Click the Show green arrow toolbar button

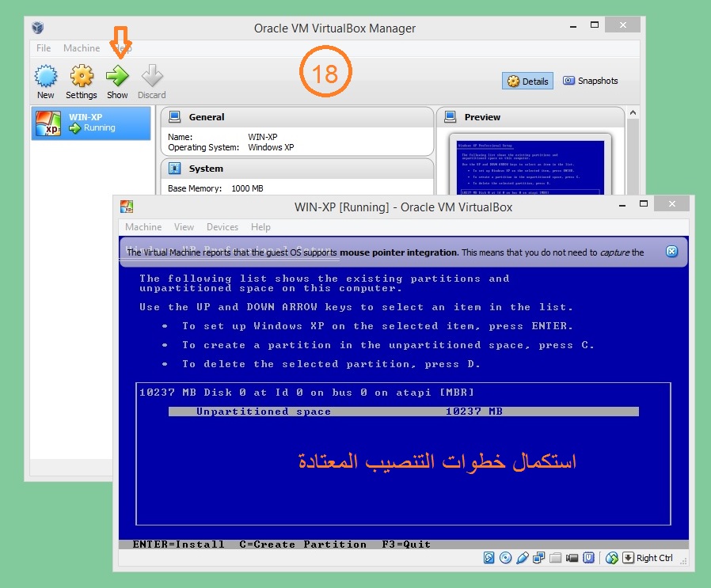click(x=117, y=82)
